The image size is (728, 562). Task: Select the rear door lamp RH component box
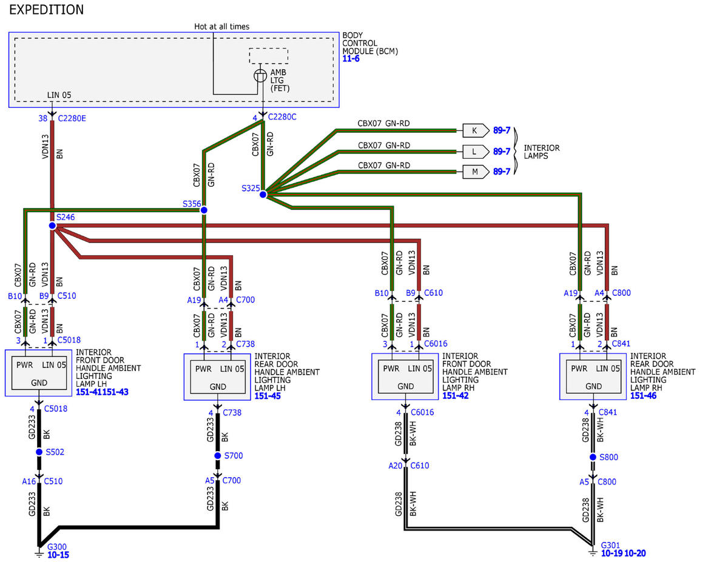(x=593, y=376)
